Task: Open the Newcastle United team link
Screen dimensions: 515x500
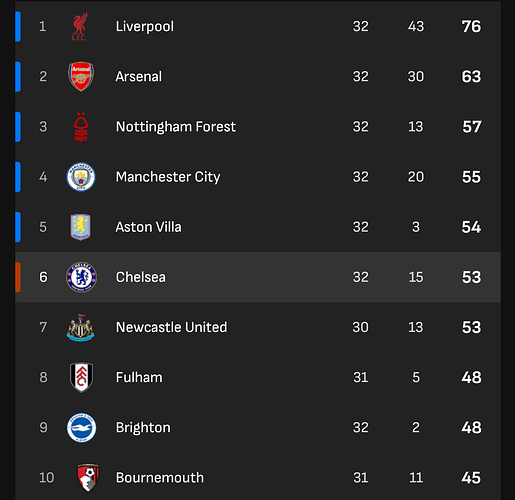Action: [171, 327]
